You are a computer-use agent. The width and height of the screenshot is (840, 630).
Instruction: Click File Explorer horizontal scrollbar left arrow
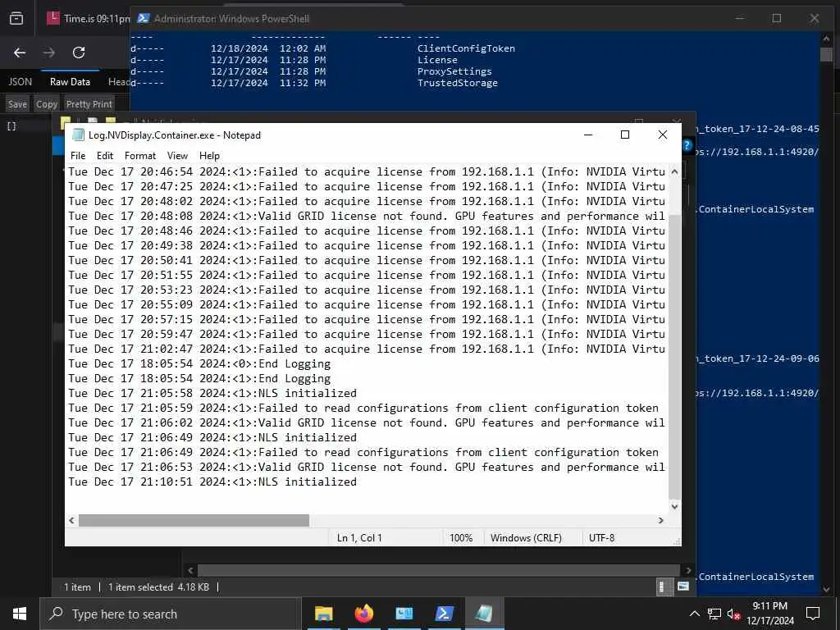pyautogui.click(x=190, y=571)
